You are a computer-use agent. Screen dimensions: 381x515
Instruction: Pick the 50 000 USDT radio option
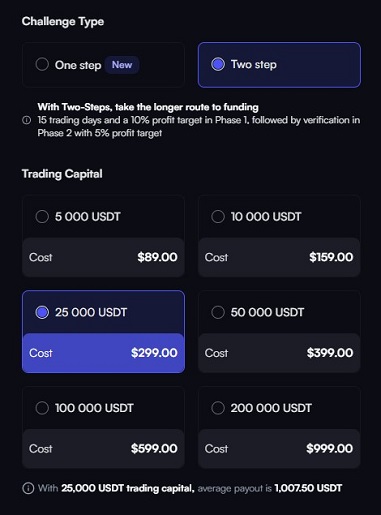(x=218, y=312)
